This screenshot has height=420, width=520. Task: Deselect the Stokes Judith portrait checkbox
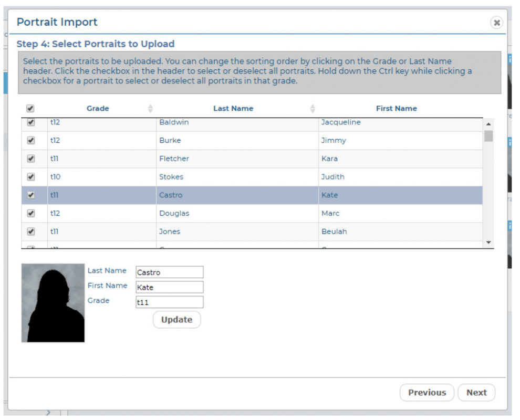30,177
